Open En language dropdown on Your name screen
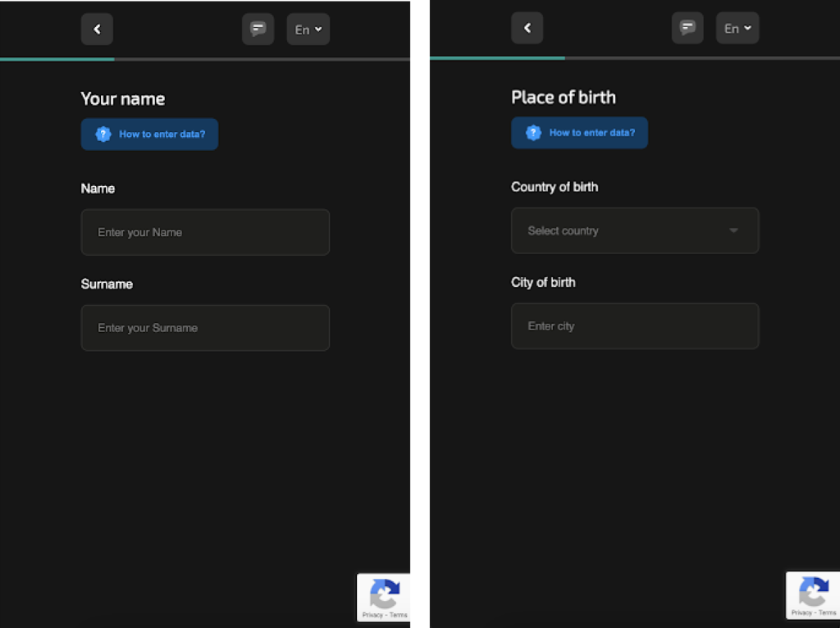The width and height of the screenshot is (840, 628). click(308, 30)
